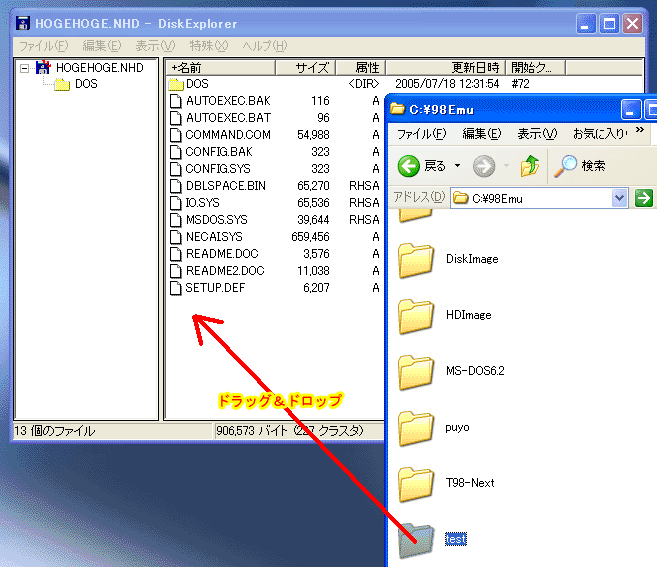Open ファイル(F) menu in DiskExplorer

tap(44, 46)
